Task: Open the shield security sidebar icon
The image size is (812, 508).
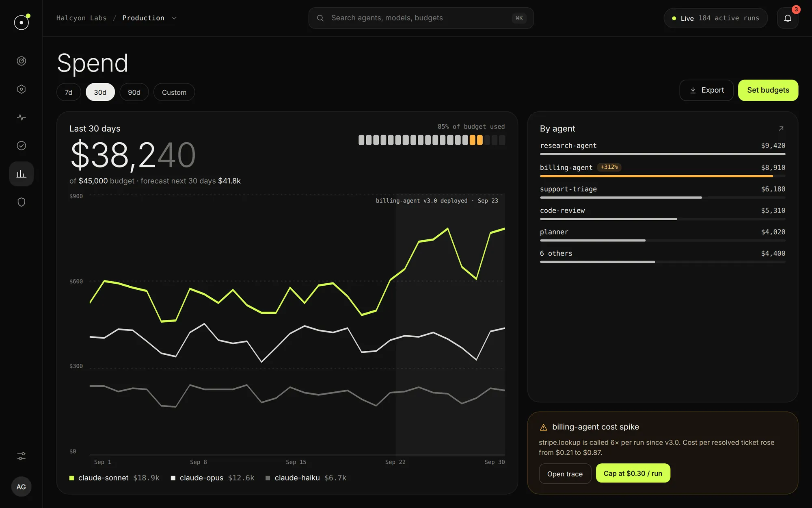Action: pos(22,202)
